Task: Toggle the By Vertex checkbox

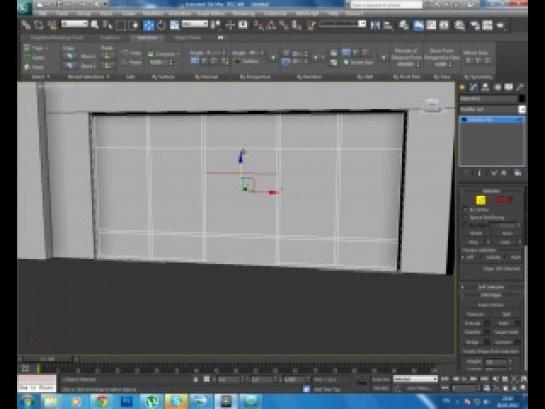Action: pyautogui.click(x=466, y=210)
